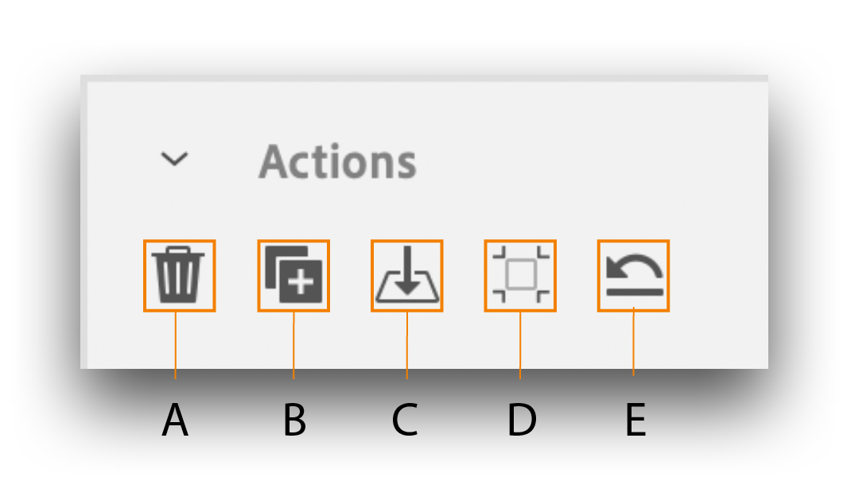Click the Reset curved-arrow icon
The height and width of the screenshot is (504, 855).
[x=633, y=276]
